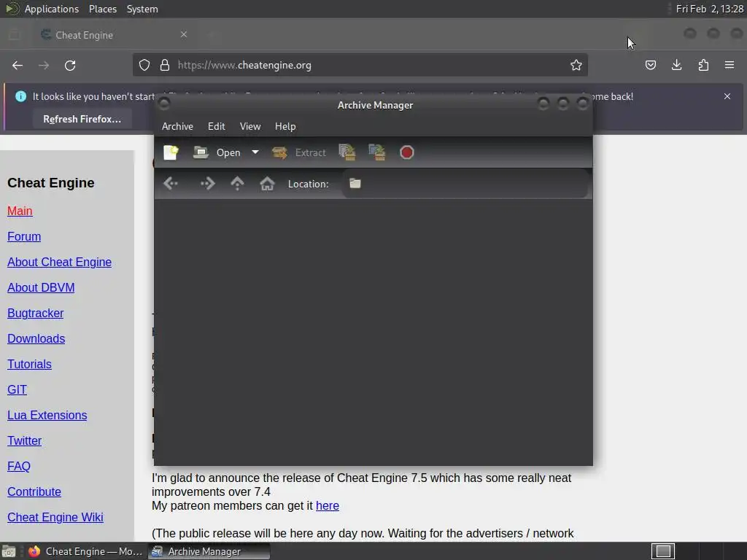
Task: Go to home location in Archive Manager
Action: [267, 184]
